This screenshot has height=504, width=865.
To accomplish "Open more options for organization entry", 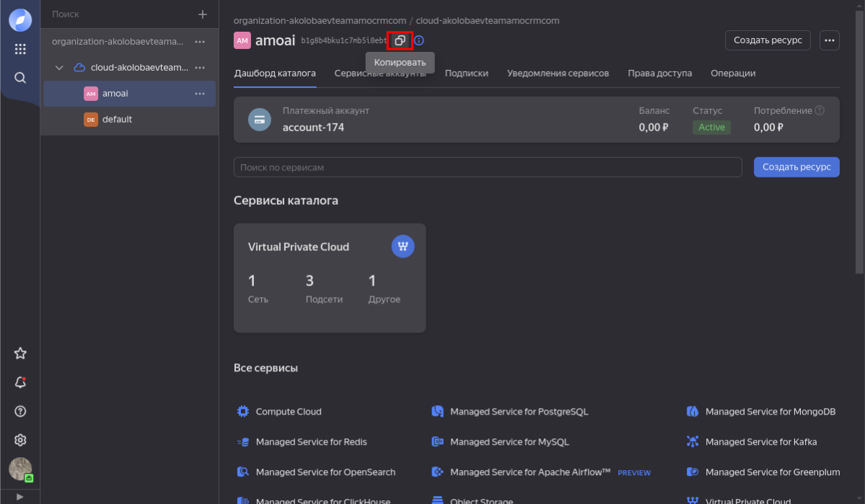I will pyautogui.click(x=200, y=42).
